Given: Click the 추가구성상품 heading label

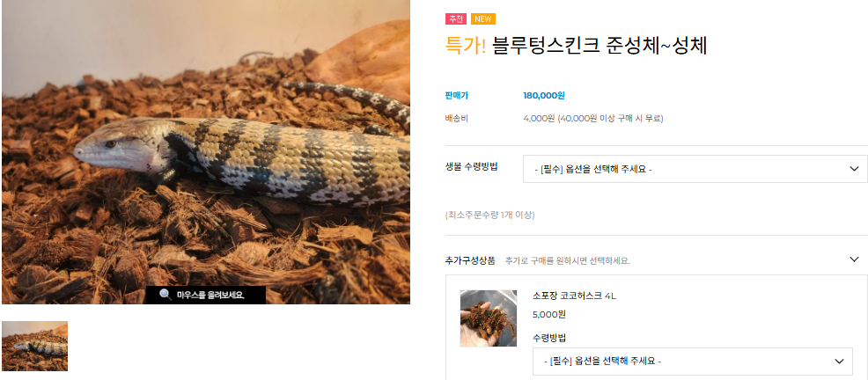Looking at the screenshot, I should (x=470, y=260).
